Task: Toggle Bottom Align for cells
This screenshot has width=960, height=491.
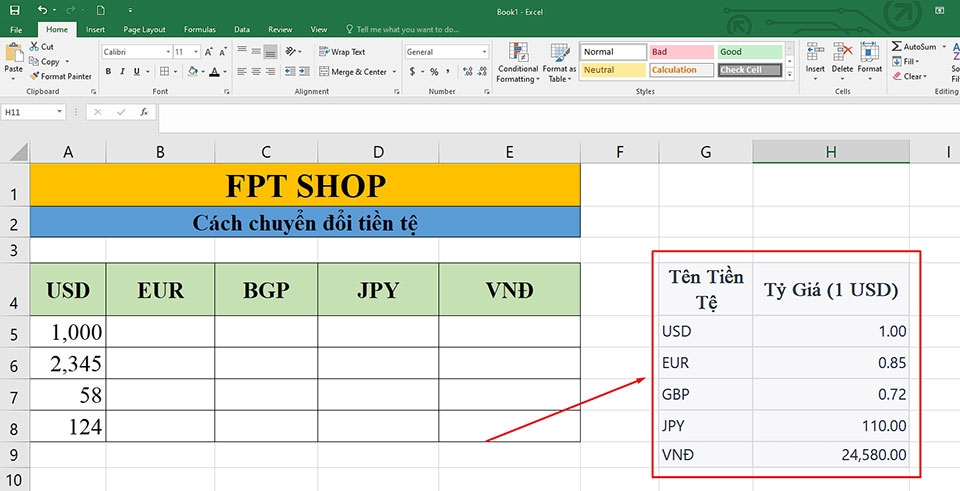Action: coord(271,51)
